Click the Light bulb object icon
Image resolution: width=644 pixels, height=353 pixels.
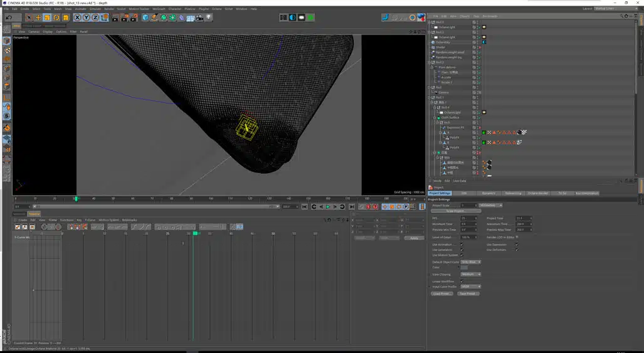[209, 18]
